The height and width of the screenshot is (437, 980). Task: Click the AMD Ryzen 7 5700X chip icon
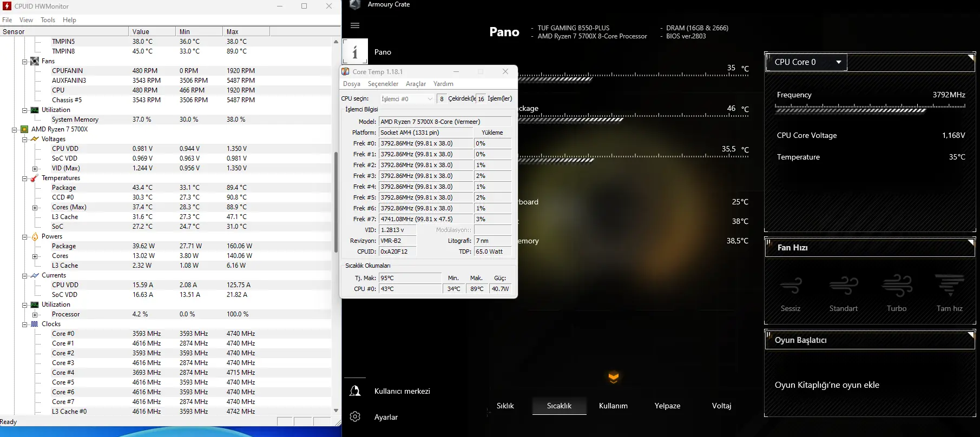coord(24,129)
